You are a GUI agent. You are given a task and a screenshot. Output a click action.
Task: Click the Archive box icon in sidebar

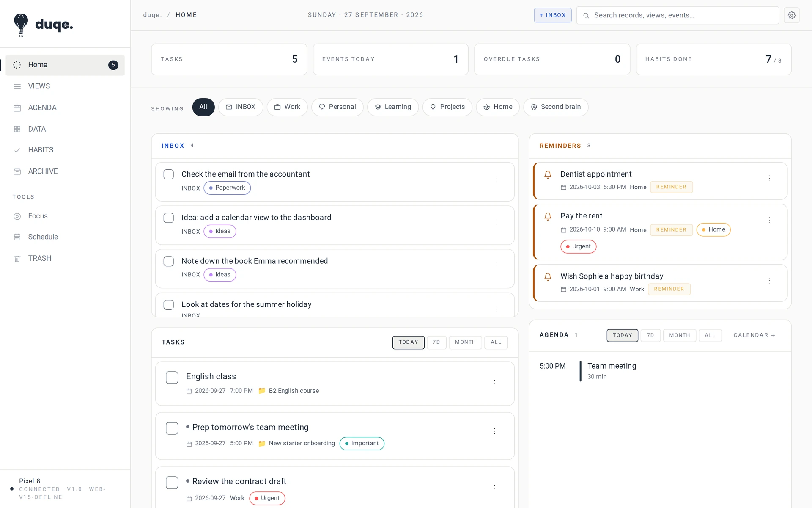click(17, 171)
